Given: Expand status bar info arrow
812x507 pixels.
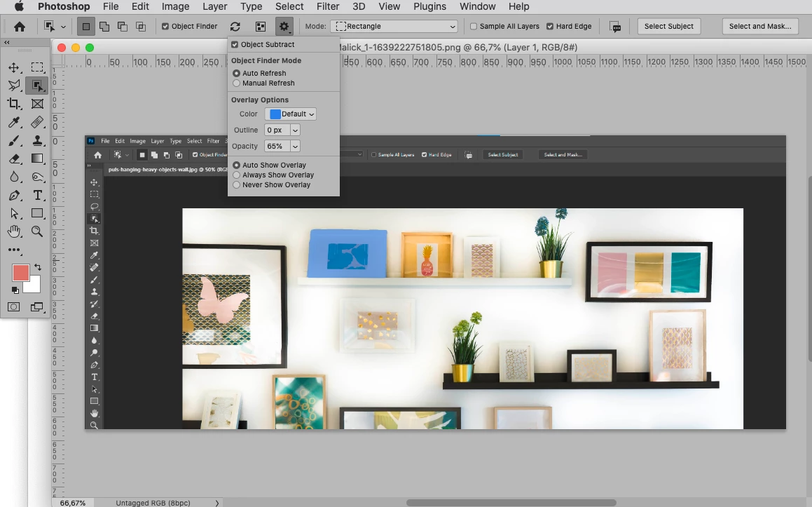Looking at the screenshot, I should pos(217,503).
